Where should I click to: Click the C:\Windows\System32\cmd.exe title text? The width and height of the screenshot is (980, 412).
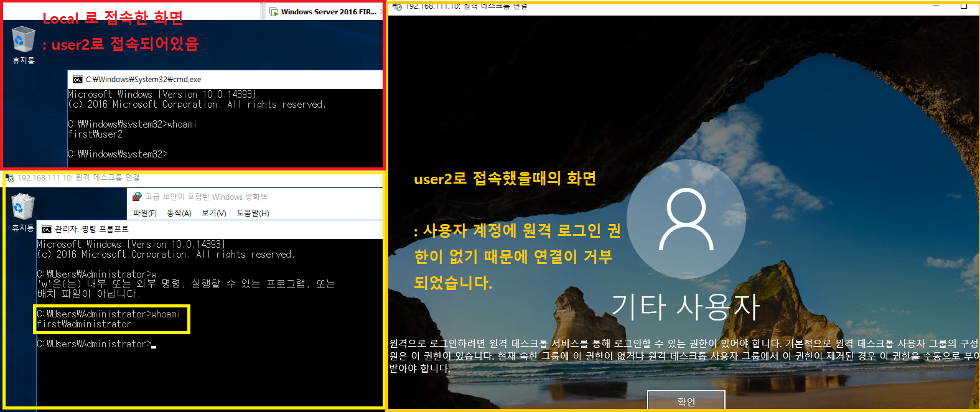click(x=144, y=80)
